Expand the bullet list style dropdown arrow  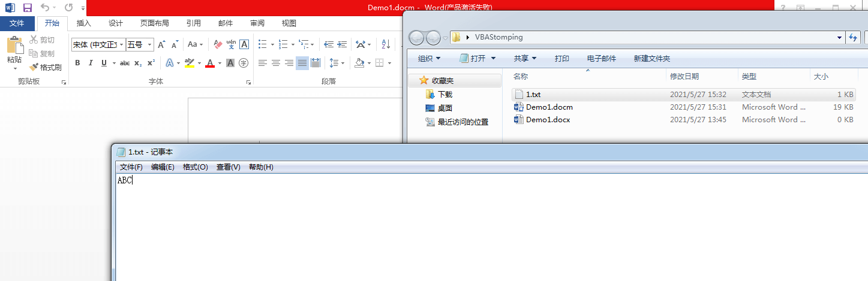point(272,44)
